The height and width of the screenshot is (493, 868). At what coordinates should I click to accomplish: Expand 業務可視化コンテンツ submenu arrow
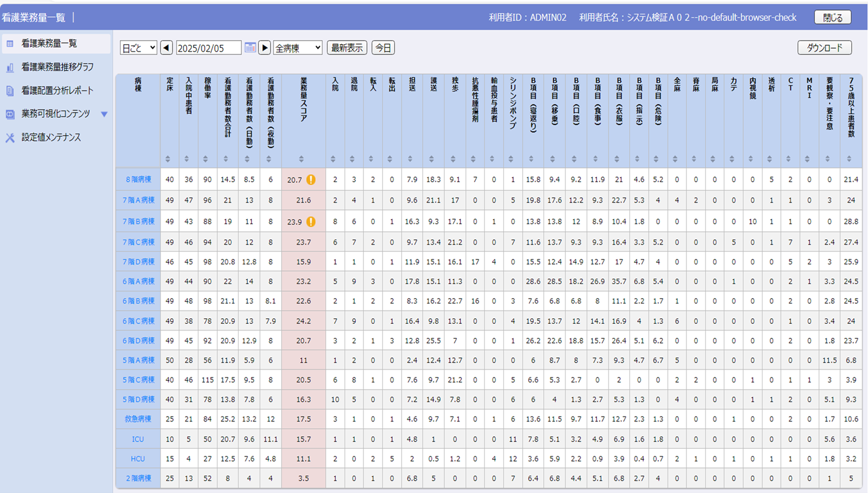(104, 114)
